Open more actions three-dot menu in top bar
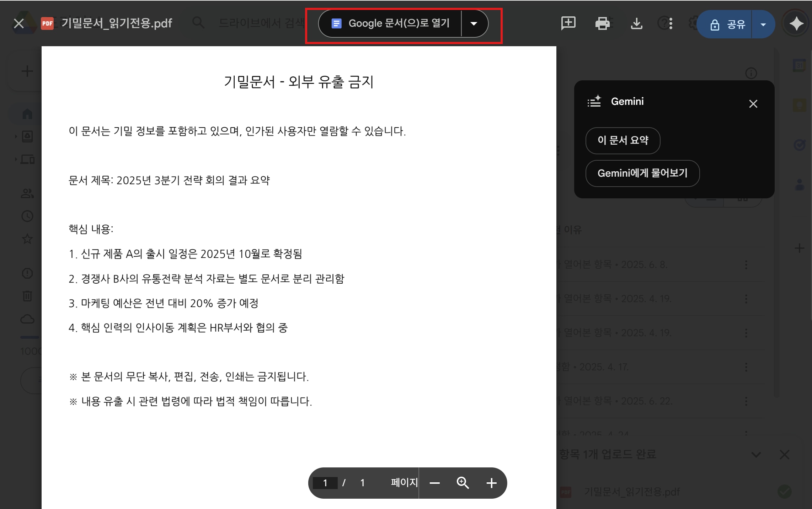 671,23
